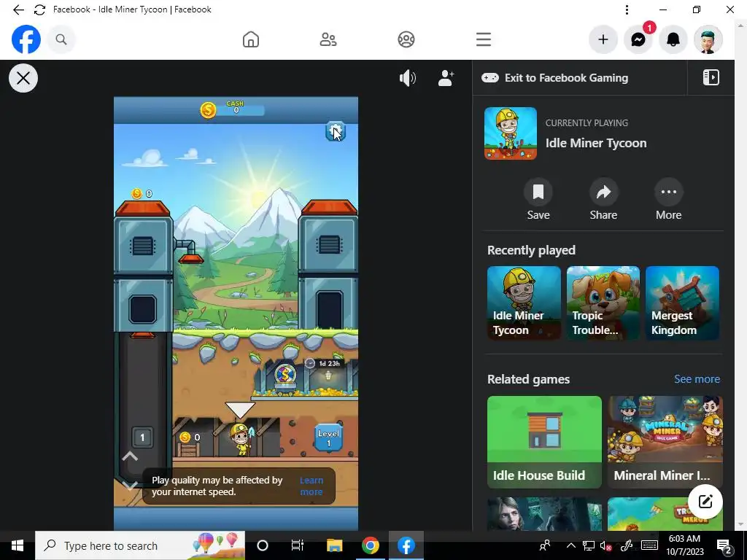Click the Create plus button
The width and height of the screenshot is (747, 560).
(x=603, y=39)
